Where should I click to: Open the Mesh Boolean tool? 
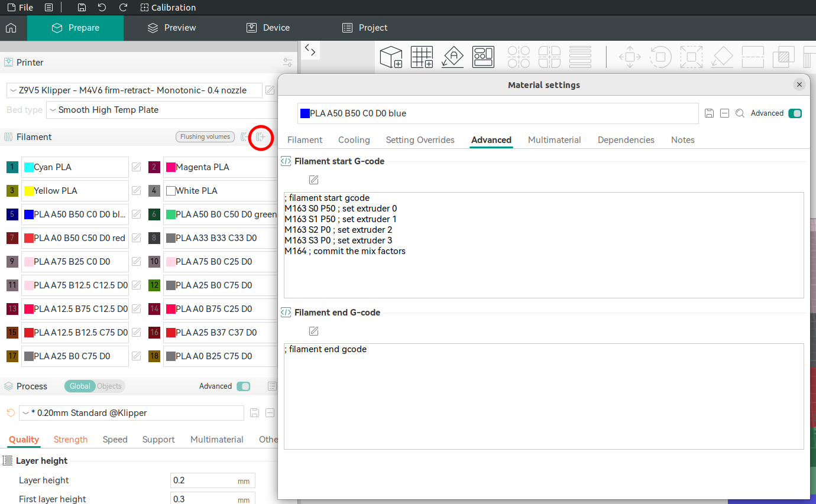coord(783,57)
